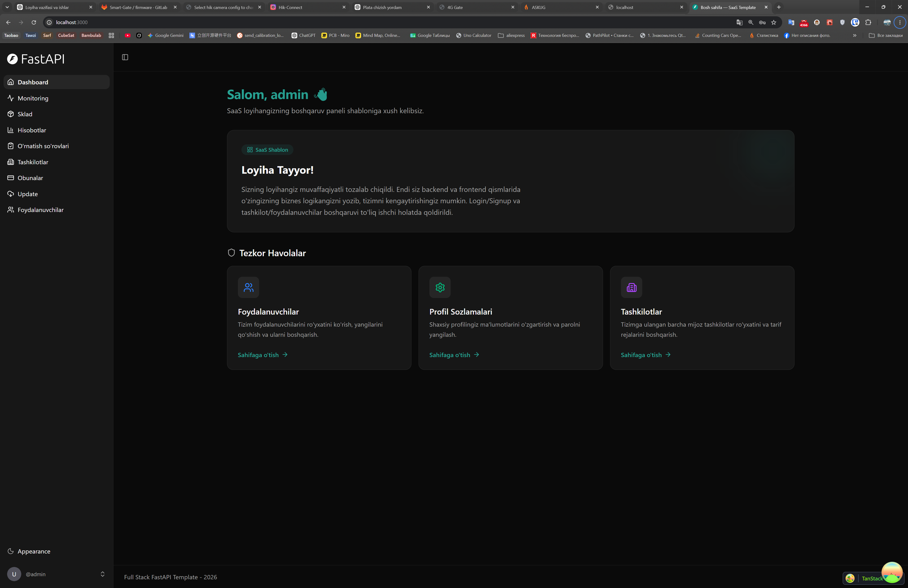Screen dimensions: 908x588
Task: Follow Sahifaga o'tish link under Foydalanuvchilar
Action: [263, 355]
